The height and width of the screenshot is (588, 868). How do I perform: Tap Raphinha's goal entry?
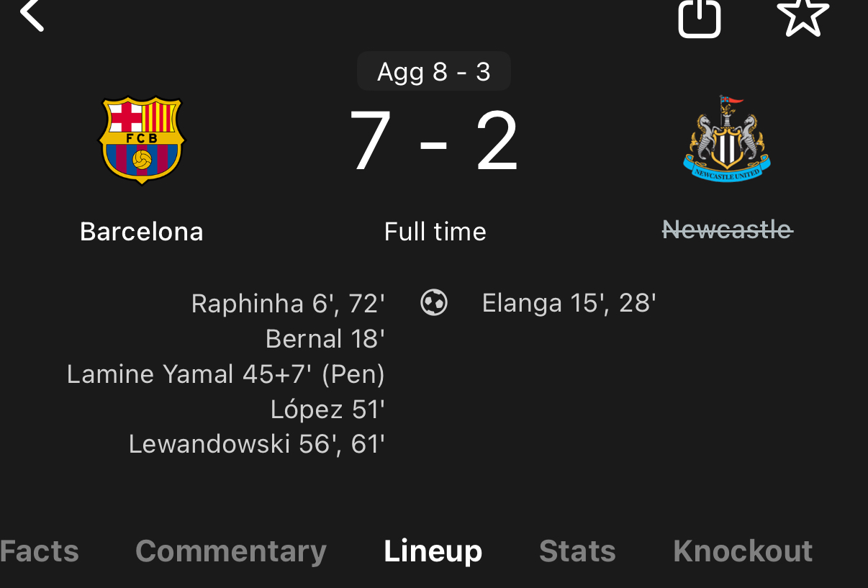point(288,303)
